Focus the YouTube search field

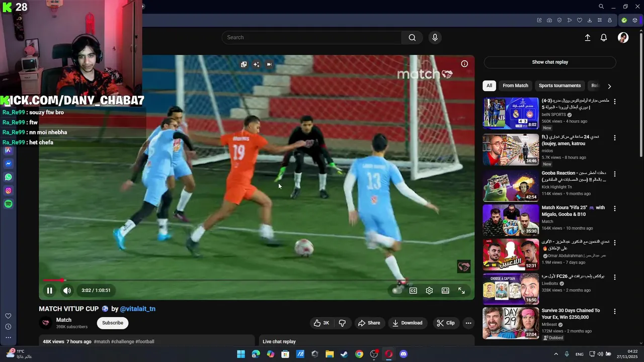tap(312, 37)
